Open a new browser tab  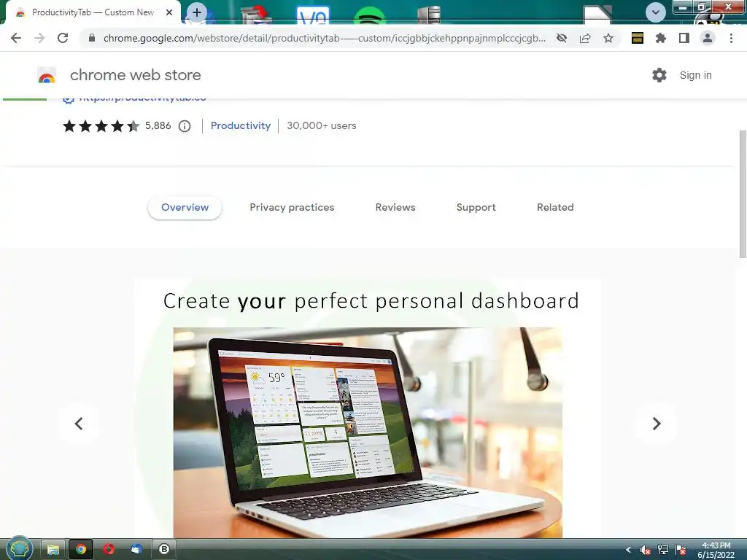click(197, 12)
